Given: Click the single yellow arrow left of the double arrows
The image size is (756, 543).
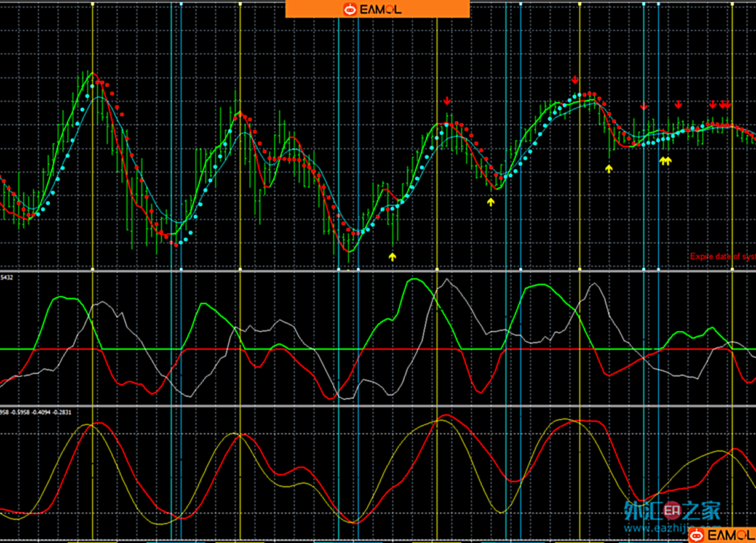Looking at the screenshot, I should (x=609, y=168).
